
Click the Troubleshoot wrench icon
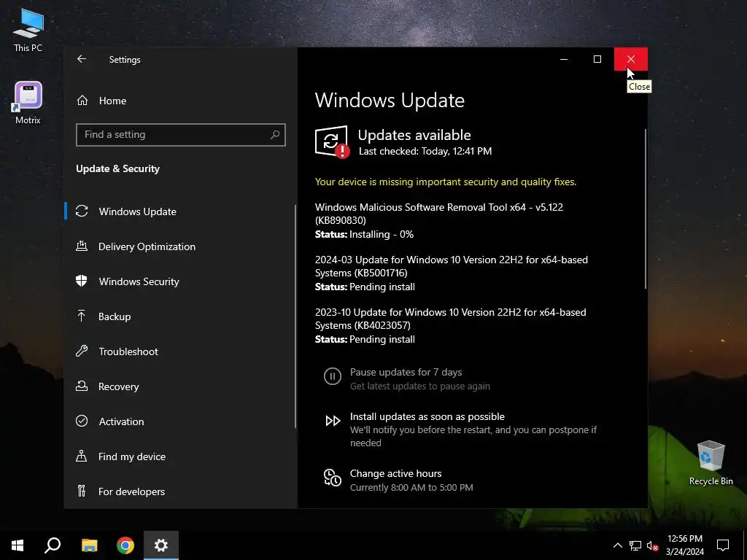click(x=82, y=351)
